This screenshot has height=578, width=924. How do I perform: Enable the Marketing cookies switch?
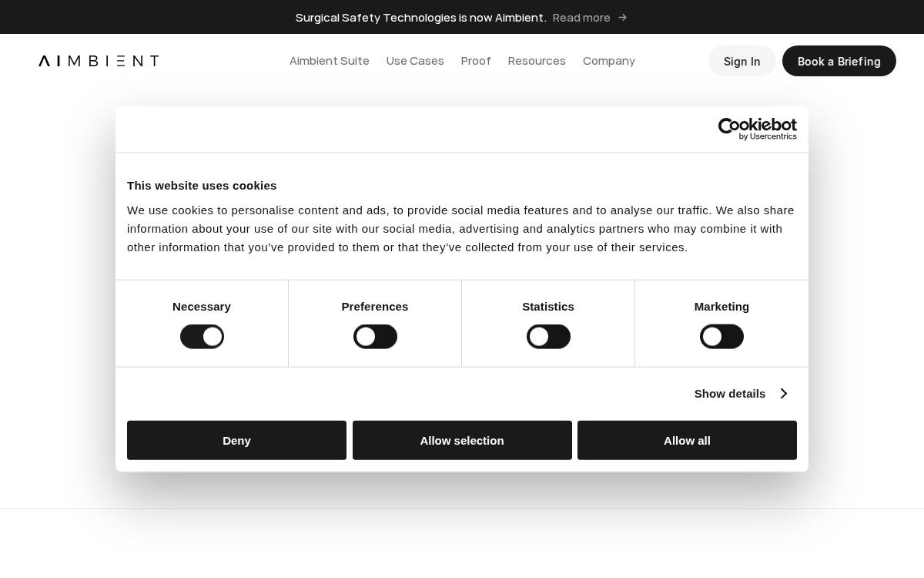pos(721,337)
